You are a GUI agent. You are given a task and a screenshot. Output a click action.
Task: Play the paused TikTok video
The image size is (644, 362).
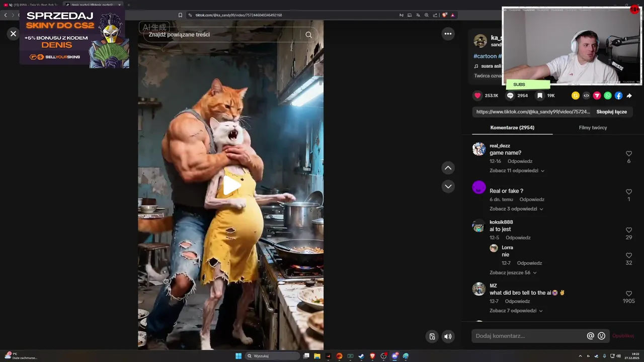[x=231, y=185]
